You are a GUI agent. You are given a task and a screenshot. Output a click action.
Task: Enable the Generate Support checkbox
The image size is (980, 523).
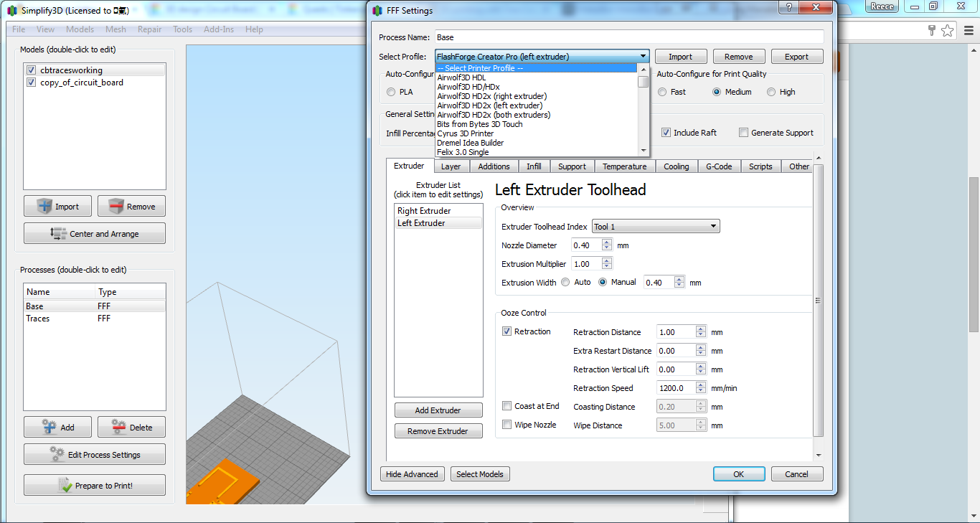click(x=743, y=133)
